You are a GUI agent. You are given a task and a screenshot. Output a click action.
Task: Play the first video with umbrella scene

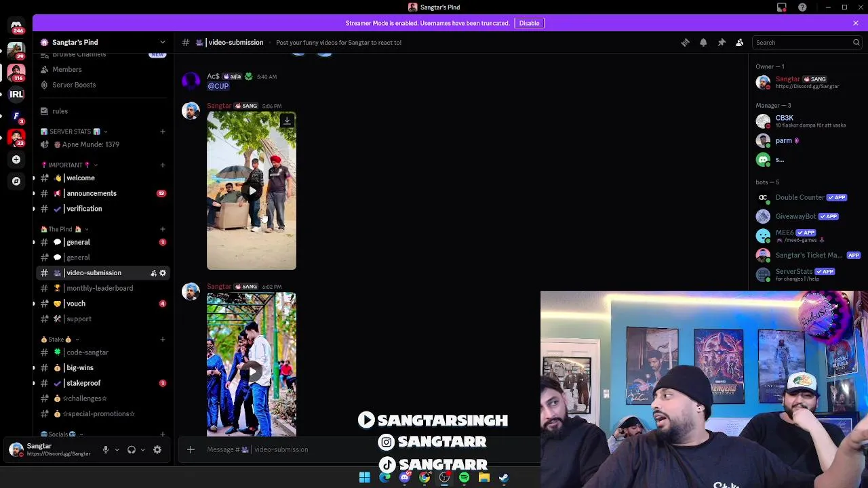coord(252,190)
